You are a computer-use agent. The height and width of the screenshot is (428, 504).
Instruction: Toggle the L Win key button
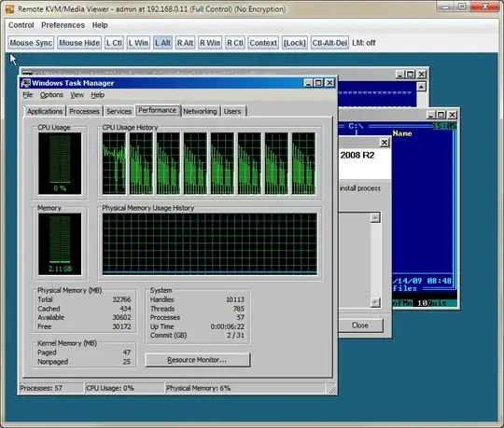pyautogui.click(x=138, y=43)
